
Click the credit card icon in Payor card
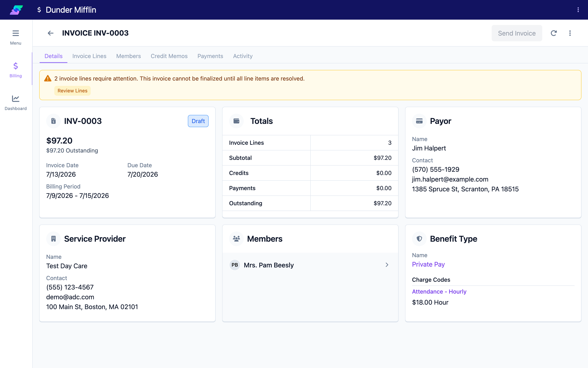[419, 121]
